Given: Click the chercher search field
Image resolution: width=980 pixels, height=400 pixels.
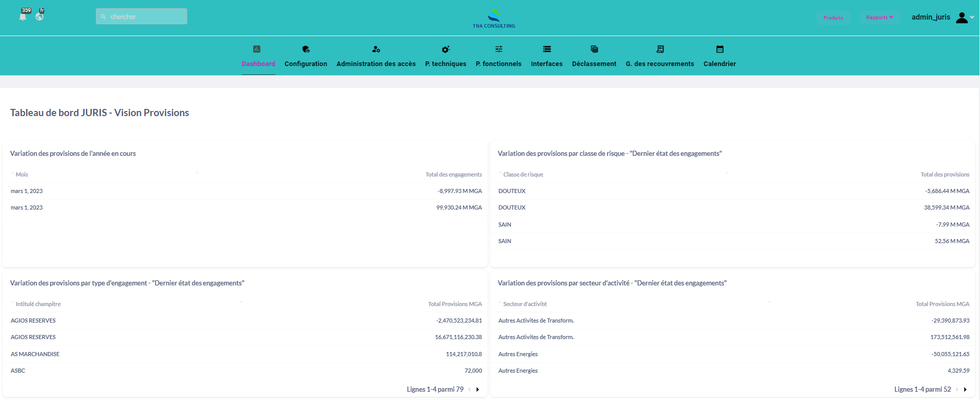Looking at the screenshot, I should pos(142,17).
